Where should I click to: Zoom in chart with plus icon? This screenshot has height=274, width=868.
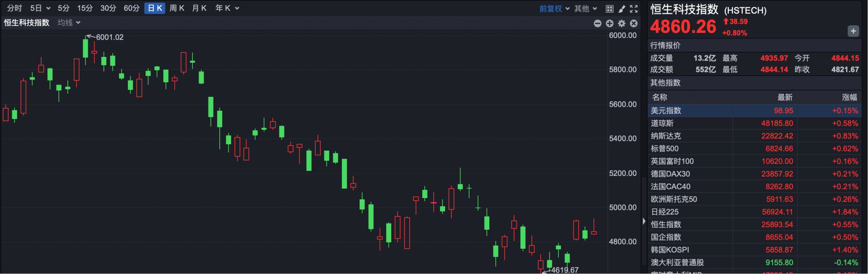click(x=610, y=23)
